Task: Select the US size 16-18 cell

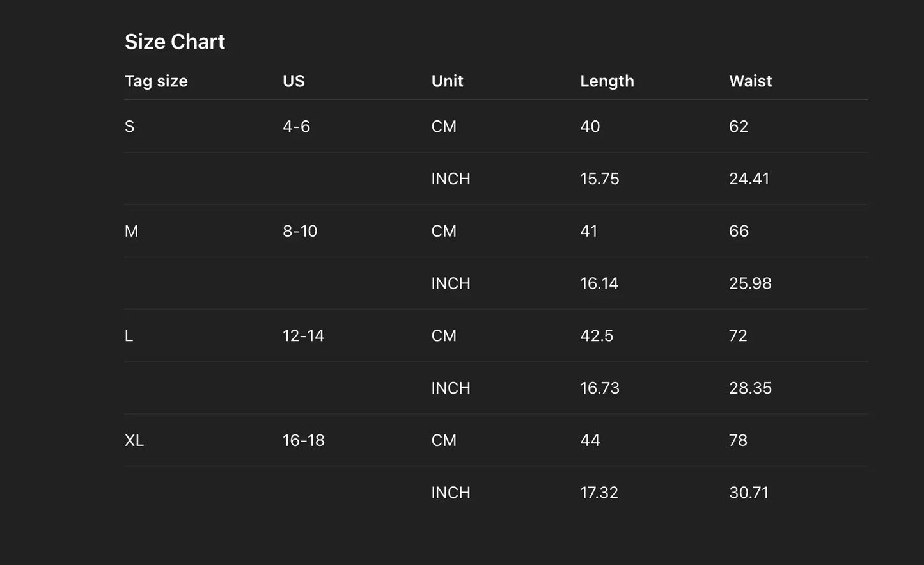Action: click(304, 440)
